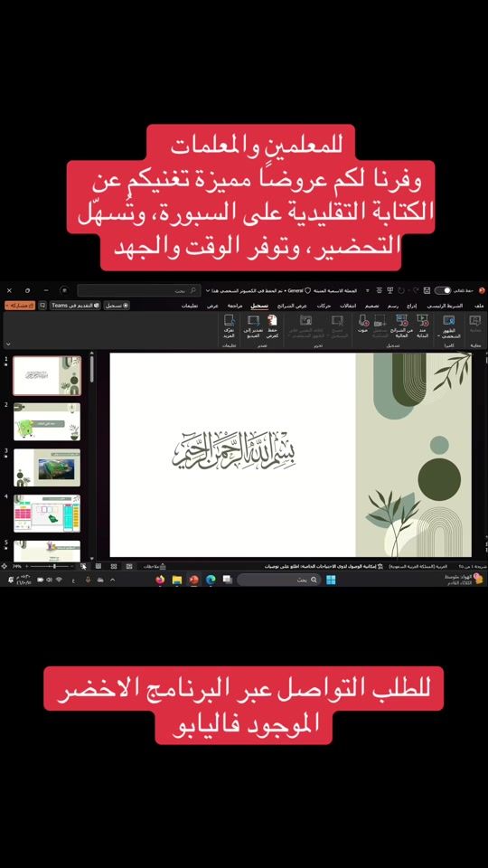Screen dimensions: 488x868
Task: Click the Notes button in status bar (ملاحظات)
Action: tap(155, 566)
